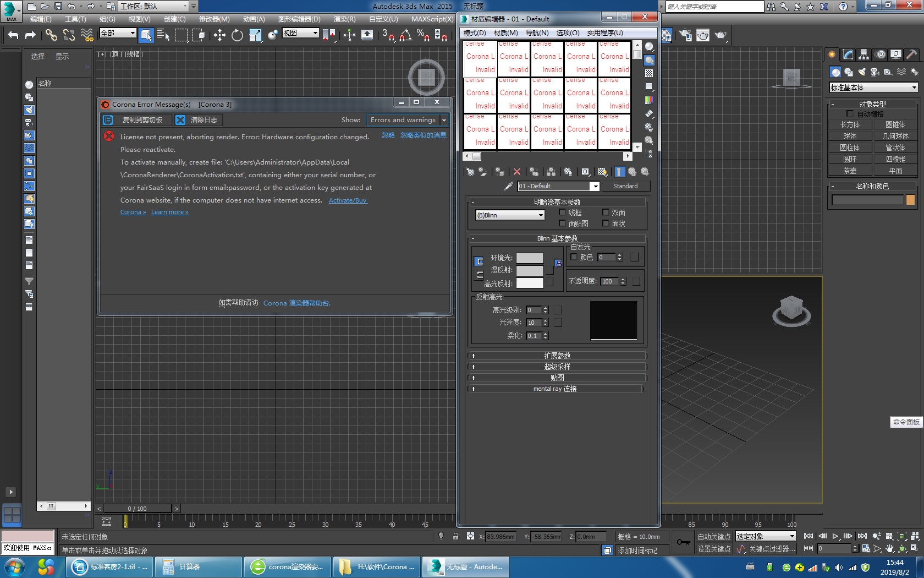This screenshot has width=924, height=578.
Task: Select Lights category in Create panel
Action: tap(862, 72)
